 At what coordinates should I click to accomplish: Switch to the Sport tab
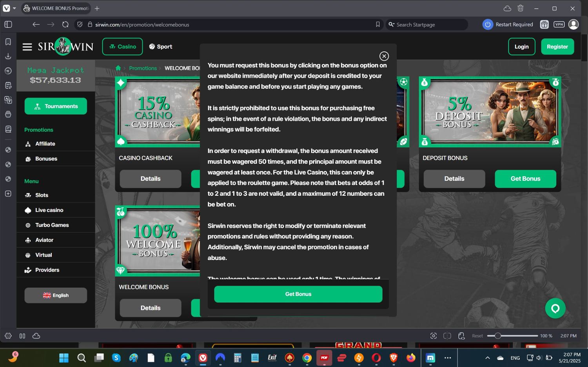(x=161, y=47)
